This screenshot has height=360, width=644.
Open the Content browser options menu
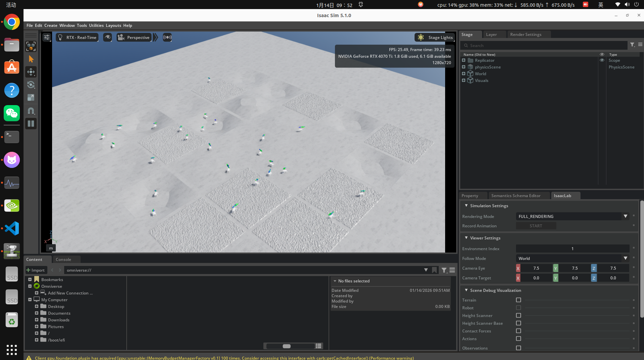452,270
